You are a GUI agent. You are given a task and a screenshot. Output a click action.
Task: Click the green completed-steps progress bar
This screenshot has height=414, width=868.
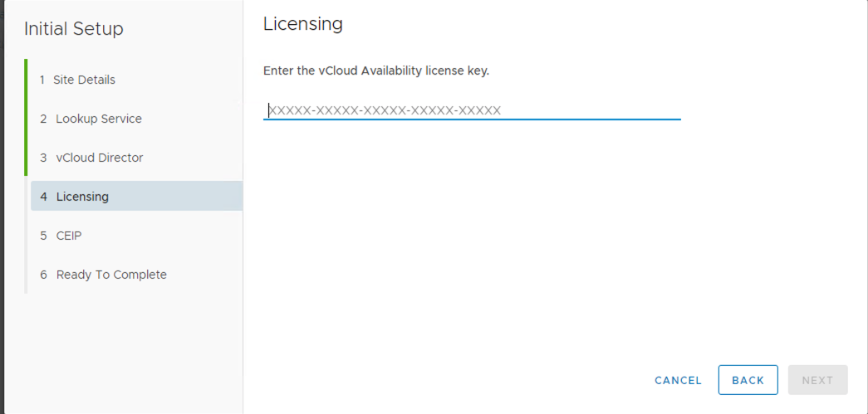pos(26,117)
